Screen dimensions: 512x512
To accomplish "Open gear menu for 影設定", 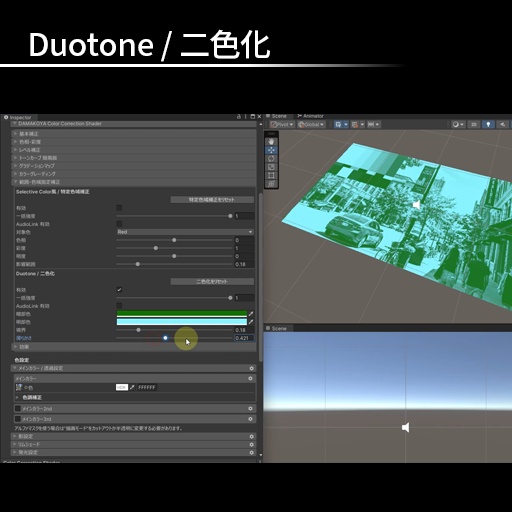I will pyautogui.click(x=251, y=436).
